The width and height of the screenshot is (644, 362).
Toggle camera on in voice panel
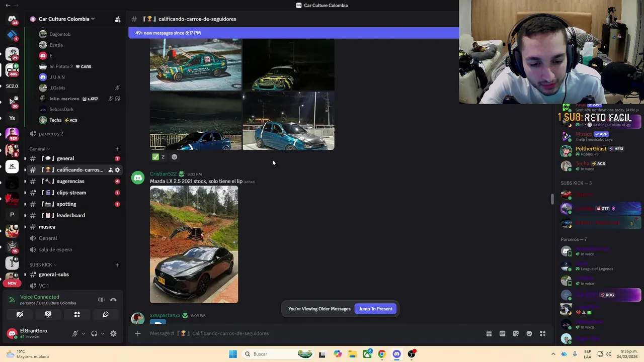click(20, 314)
